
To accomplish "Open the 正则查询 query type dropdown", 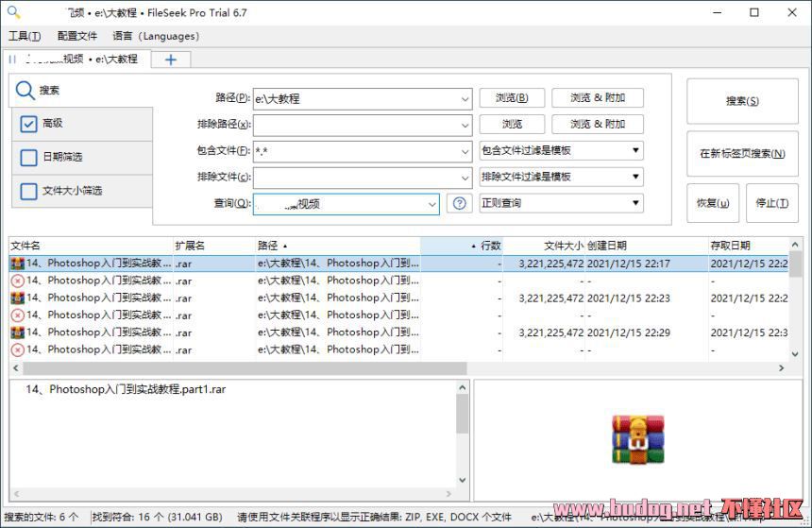I will (x=562, y=203).
